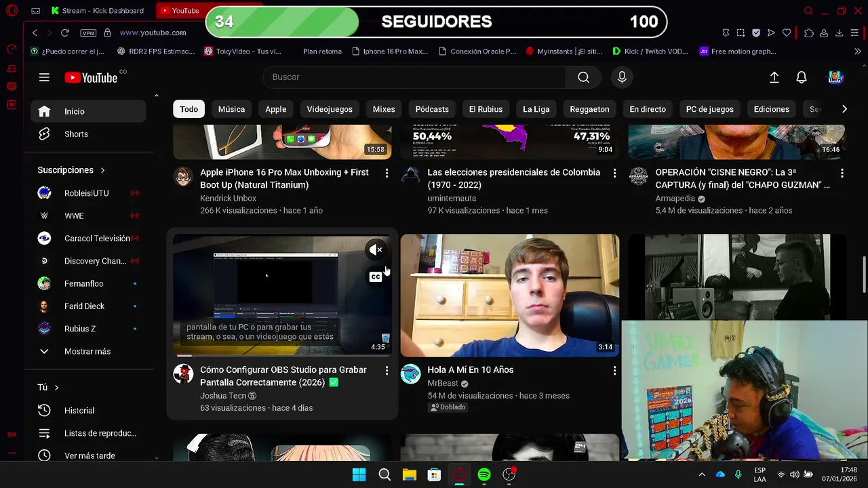868x488 pixels.
Task: Open options menu for Colombia elections video
Action: click(614, 174)
